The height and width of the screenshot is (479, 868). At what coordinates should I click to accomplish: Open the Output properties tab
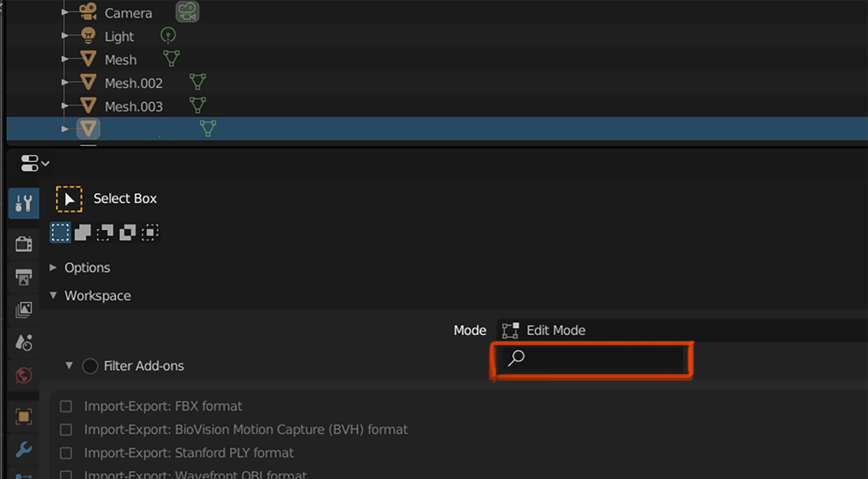coord(24,277)
